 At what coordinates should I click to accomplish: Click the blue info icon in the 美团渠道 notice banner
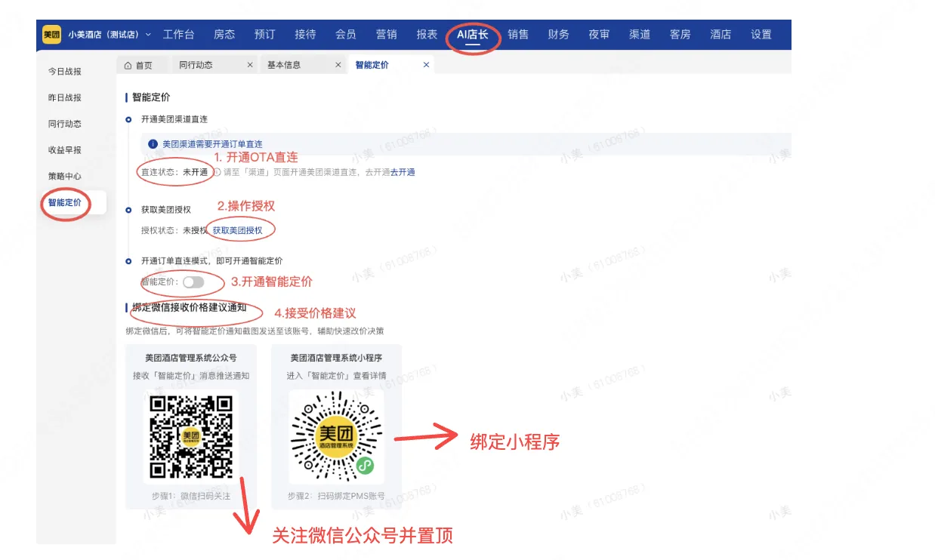[x=153, y=143]
